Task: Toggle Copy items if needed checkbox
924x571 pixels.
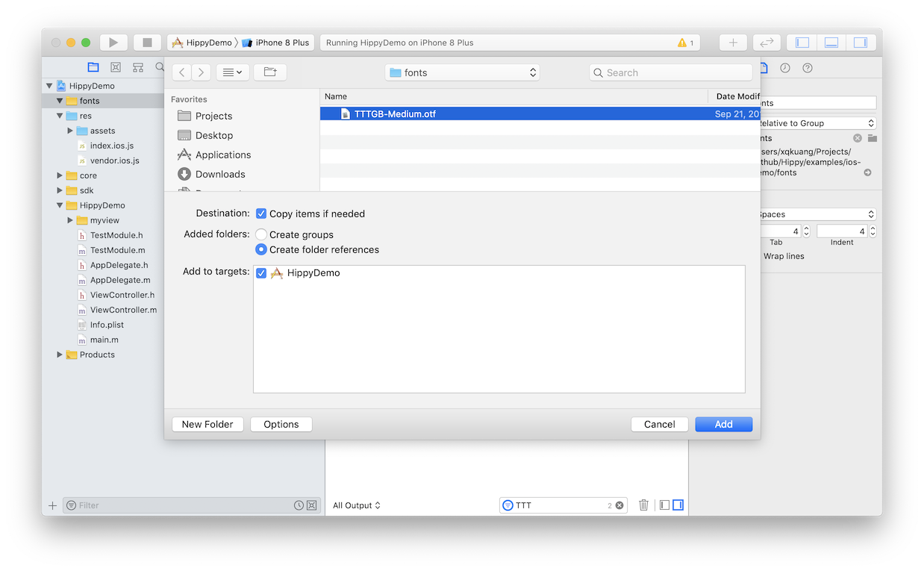Action: pyautogui.click(x=261, y=213)
